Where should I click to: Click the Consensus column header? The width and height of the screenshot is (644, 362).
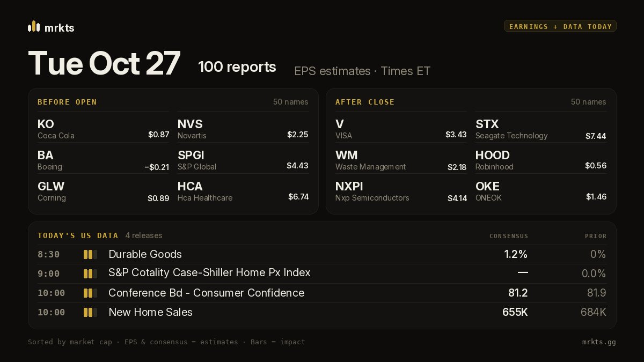[509, 236]
